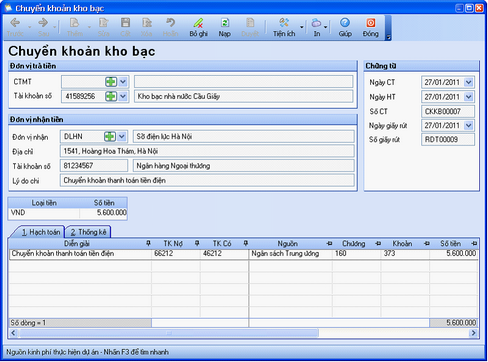488x362 pixels.
Task: Click the scrollbar left arrow
Action: [x=13, y=333]
